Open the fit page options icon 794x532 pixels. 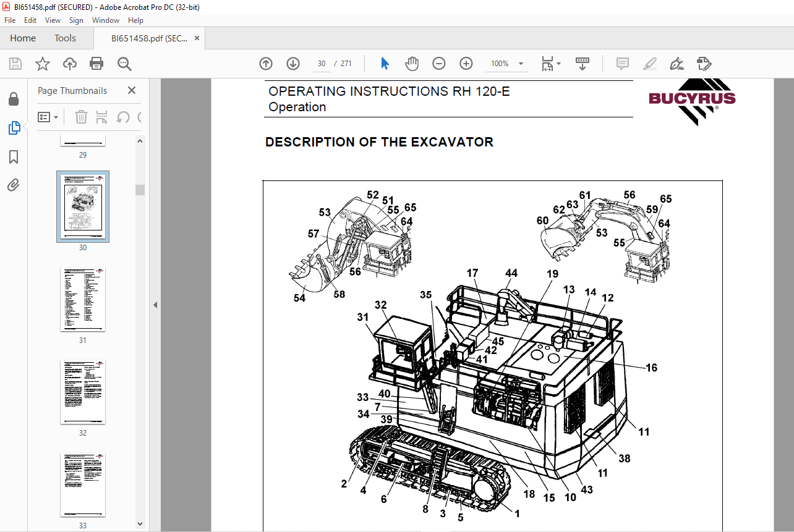(x=550, y=64)
